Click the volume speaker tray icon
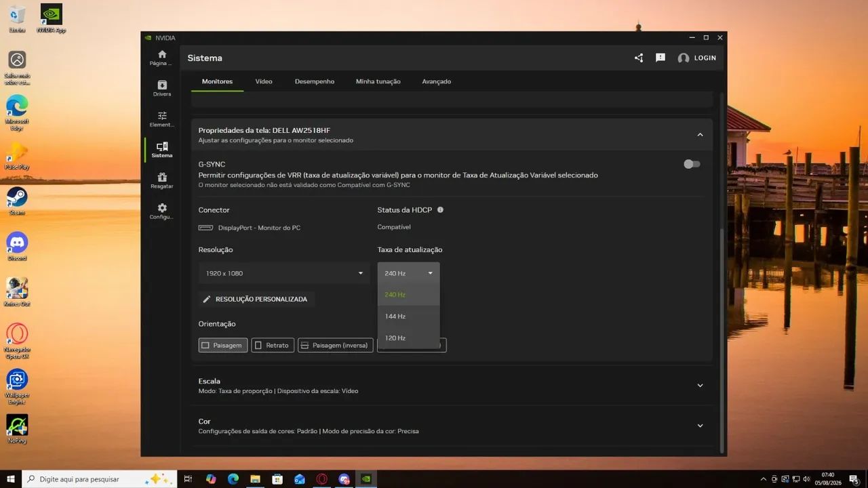Viewport: 868px width, 488px height. click(808, 479)
